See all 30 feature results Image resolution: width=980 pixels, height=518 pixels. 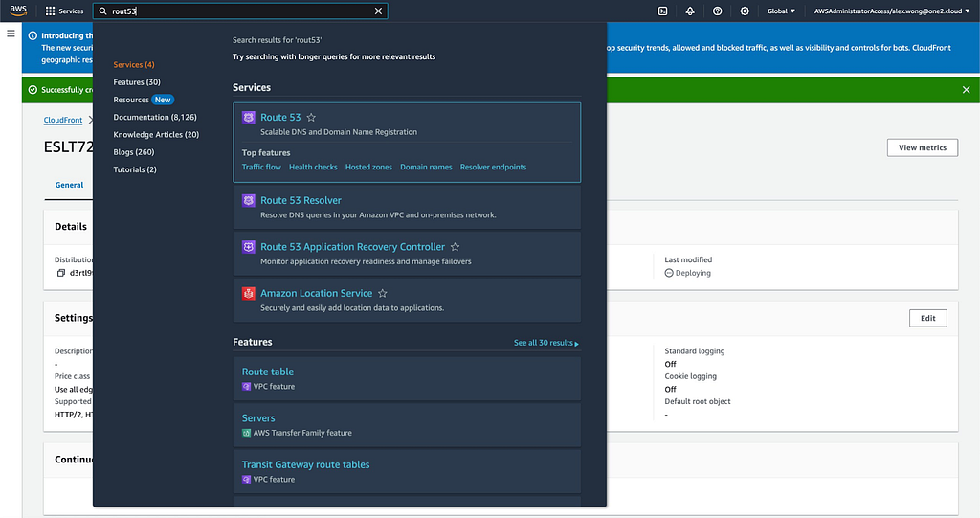pyautogui.click(x=546, y=343)
